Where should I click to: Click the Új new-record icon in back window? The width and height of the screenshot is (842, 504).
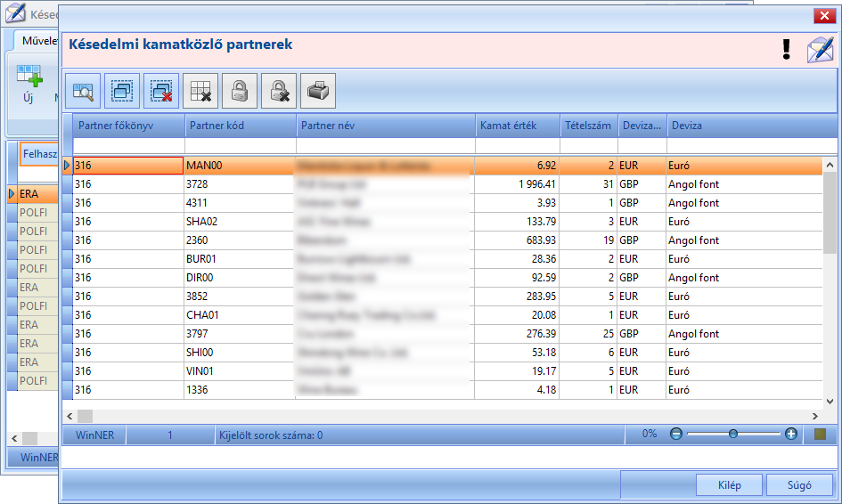(x=29, y=77)
